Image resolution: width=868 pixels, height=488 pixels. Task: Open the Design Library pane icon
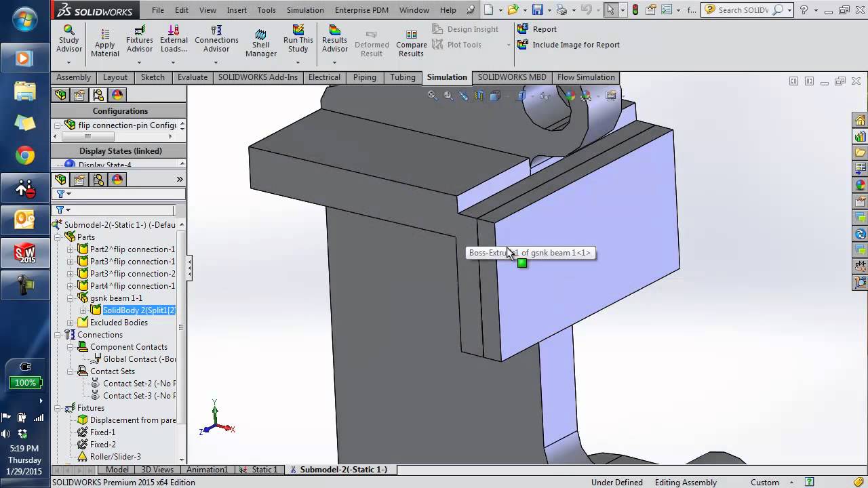pyautogui.click(x=861, y=136)
